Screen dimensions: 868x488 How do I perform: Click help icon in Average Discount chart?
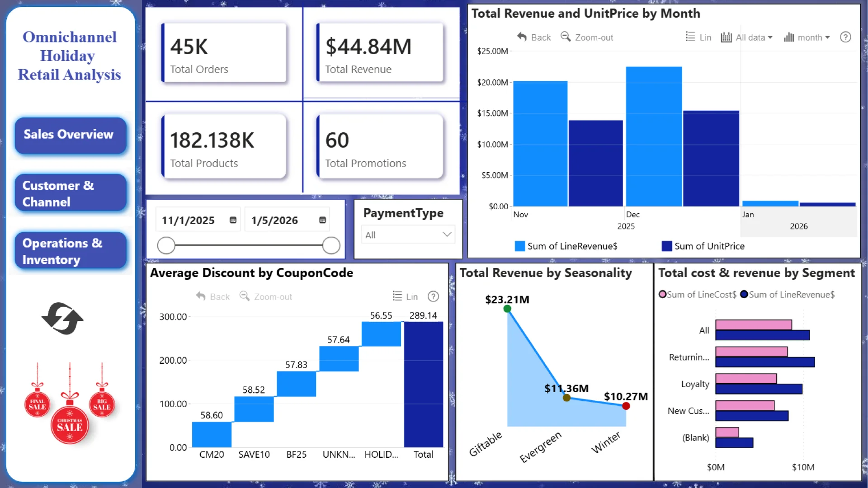[x=433, y=296]
